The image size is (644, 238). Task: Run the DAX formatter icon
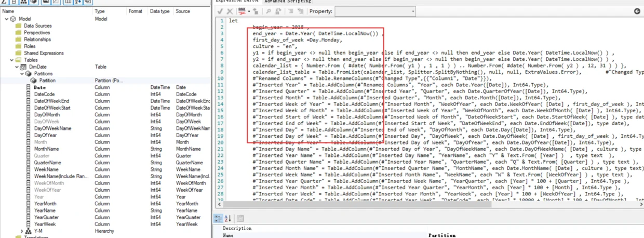click(x=242, y=11)
